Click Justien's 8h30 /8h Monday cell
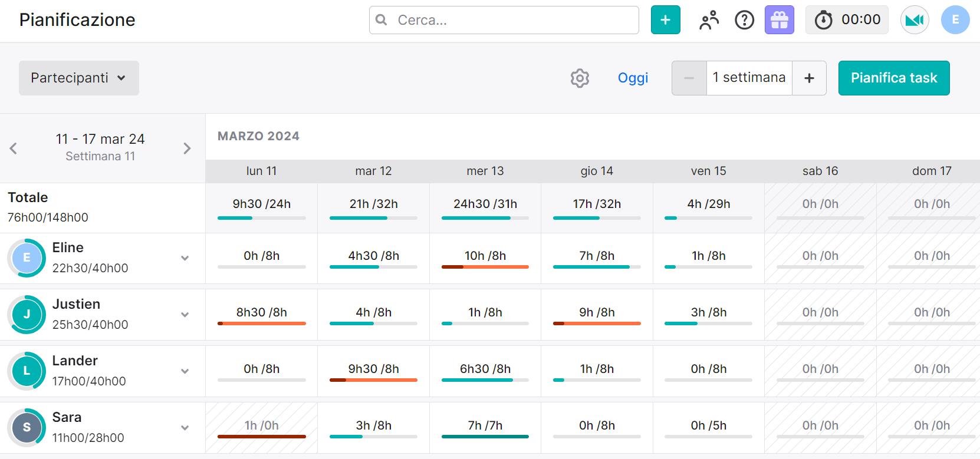This screenshot has height=459, width=980. point(261,315)
